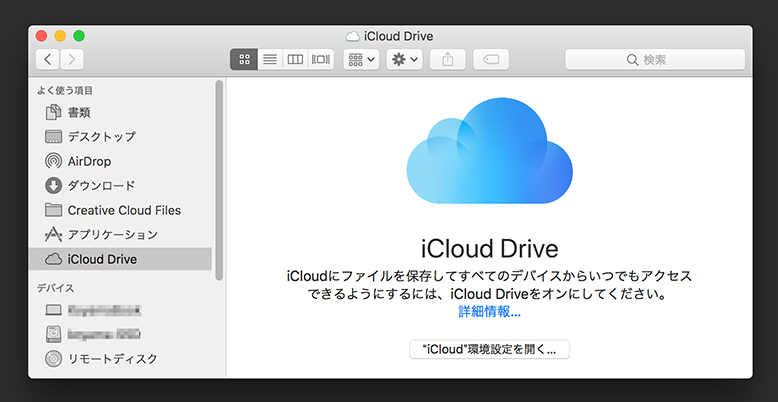Open AirDrop in the sidebar
778x402 pixels.
click(120, 161)
